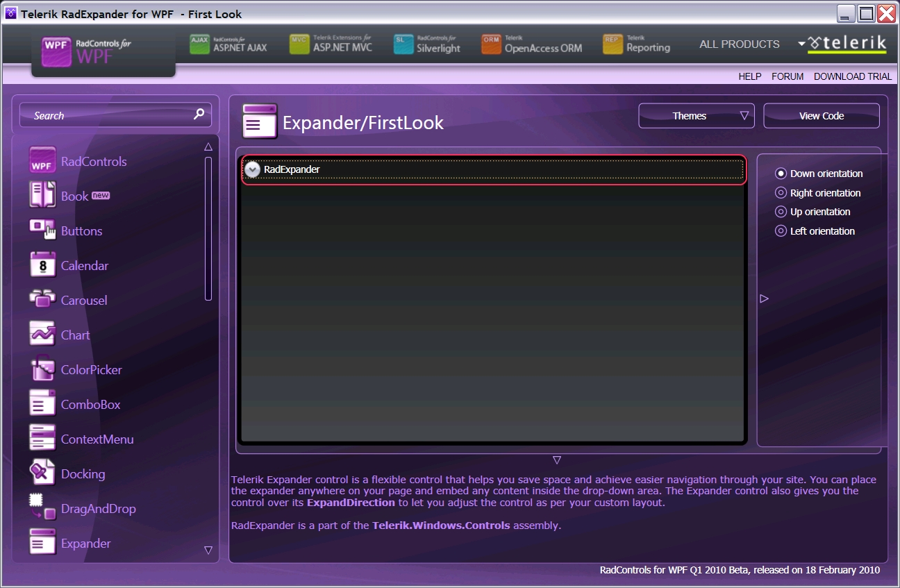Viewport: 900px width, 588px height.
Task: Click the Silverlight product icon
Action: click(403, 44)
